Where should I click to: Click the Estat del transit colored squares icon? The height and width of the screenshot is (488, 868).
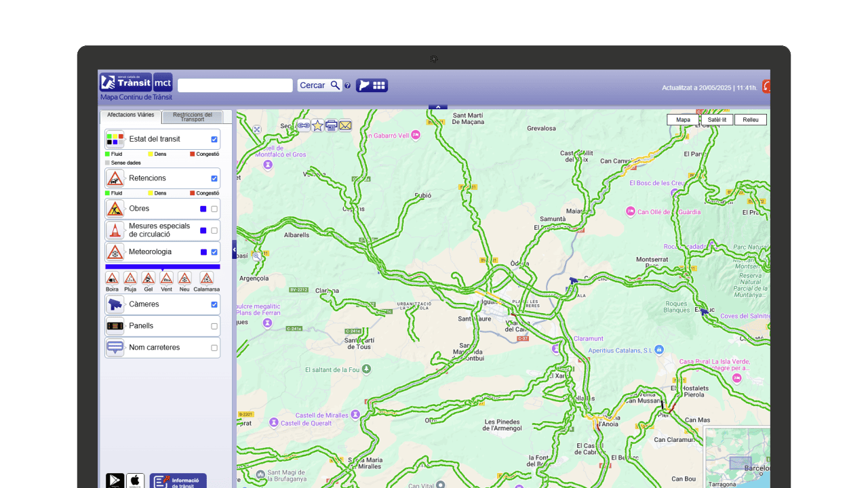tap(115, 140)
